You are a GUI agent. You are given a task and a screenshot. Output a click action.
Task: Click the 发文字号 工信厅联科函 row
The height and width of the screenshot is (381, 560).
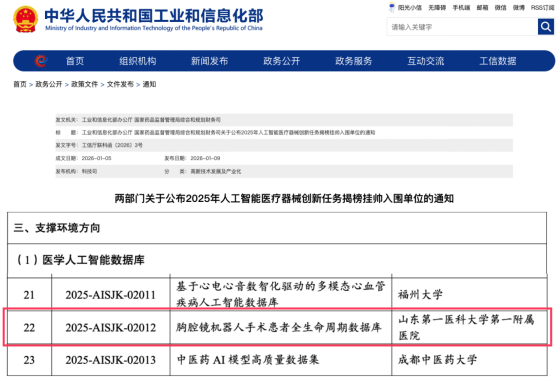pyautogui.click(x=284, y=145)
